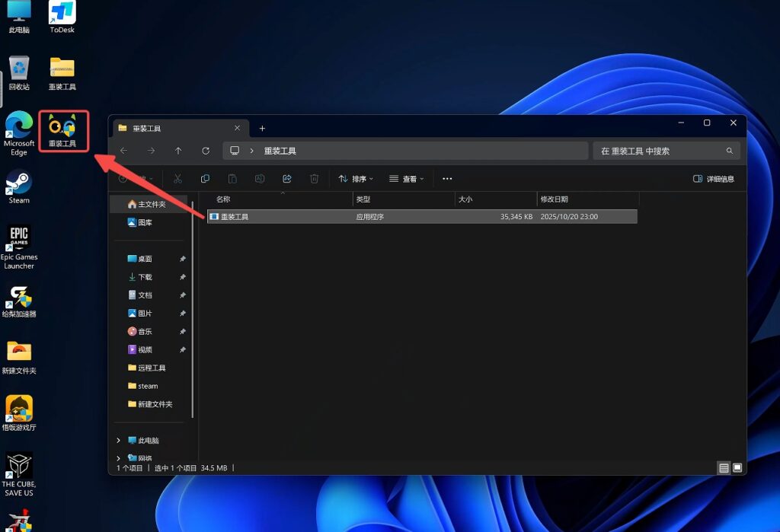Viewport: 780px width, 532px height.
Task: Refresh the current folder view
Action: (x=206, y=151)
